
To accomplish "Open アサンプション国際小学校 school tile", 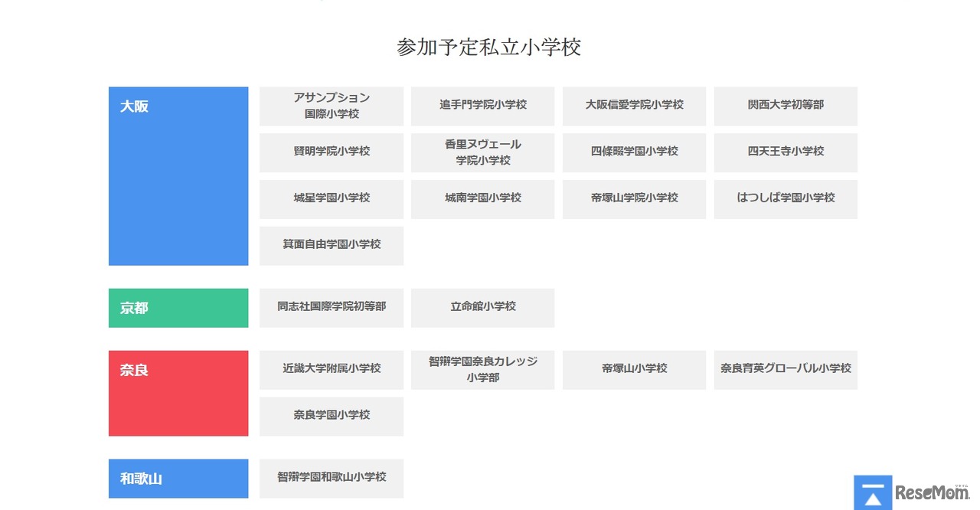I will [x=332, y=106].
